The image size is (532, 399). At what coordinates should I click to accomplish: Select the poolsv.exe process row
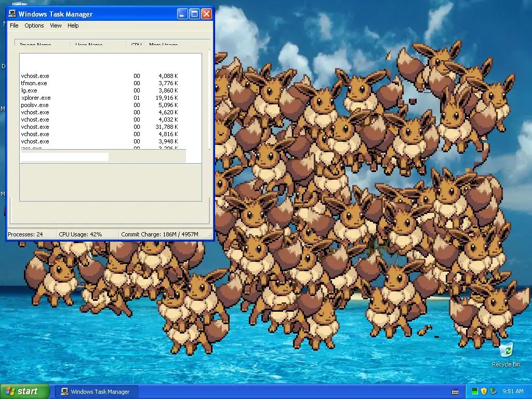99,105
